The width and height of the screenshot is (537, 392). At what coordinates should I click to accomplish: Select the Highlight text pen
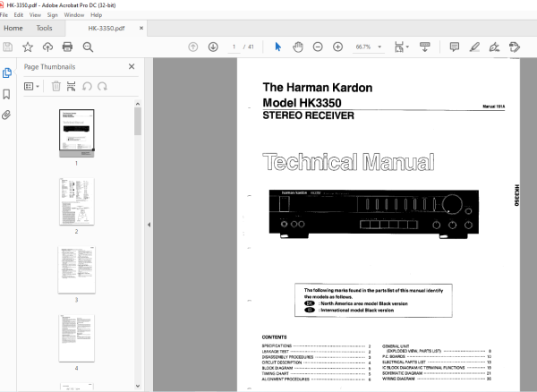(474, 47)
